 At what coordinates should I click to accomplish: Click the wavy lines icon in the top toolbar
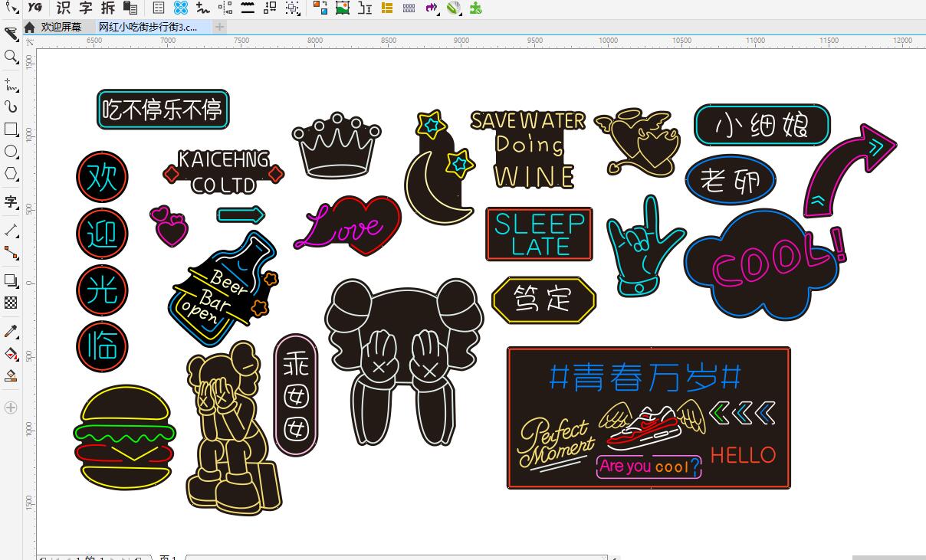coord(248,8)
